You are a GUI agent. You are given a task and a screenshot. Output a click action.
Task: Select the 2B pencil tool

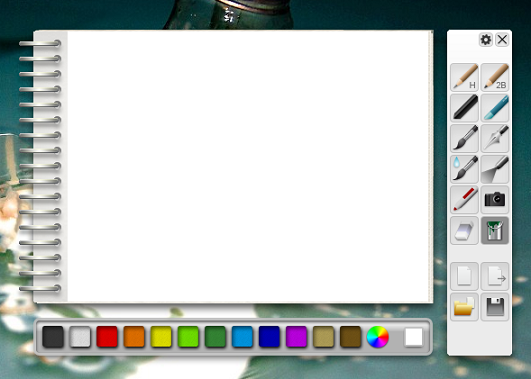point(495,77)
